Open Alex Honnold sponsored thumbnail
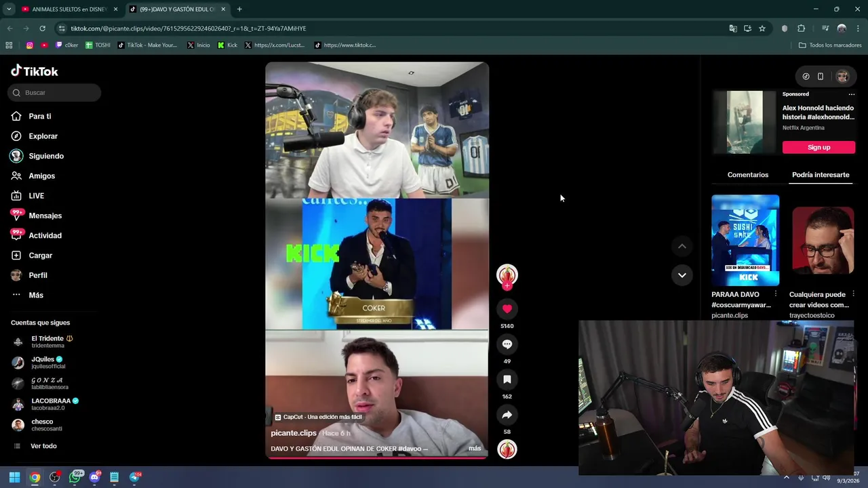This screenshot has width=868, height=488. 745,122
